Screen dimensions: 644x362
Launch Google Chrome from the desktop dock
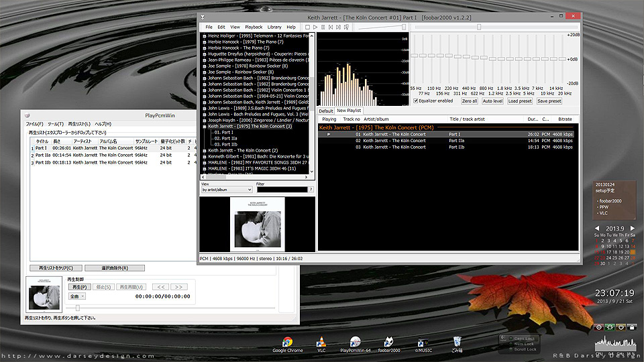point(288,342)
